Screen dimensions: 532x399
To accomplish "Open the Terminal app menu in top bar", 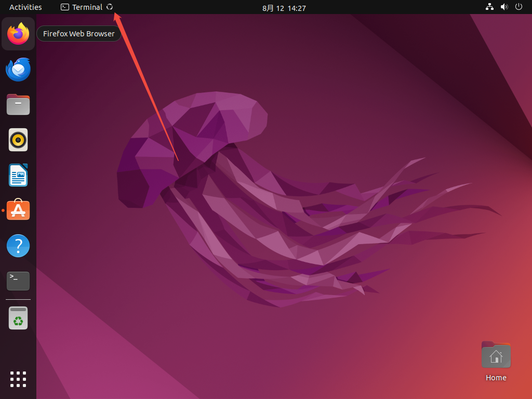I will click(x=82, y=7).
